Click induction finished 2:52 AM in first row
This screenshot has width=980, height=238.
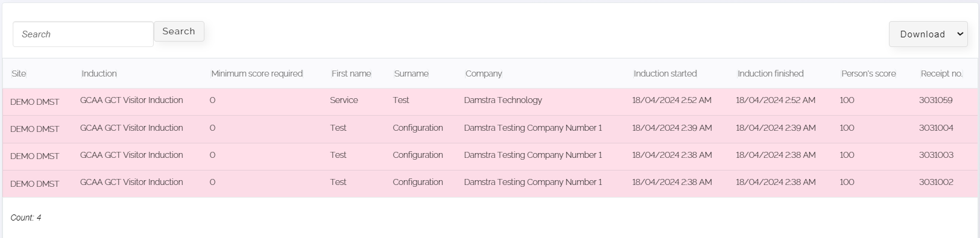776,100
